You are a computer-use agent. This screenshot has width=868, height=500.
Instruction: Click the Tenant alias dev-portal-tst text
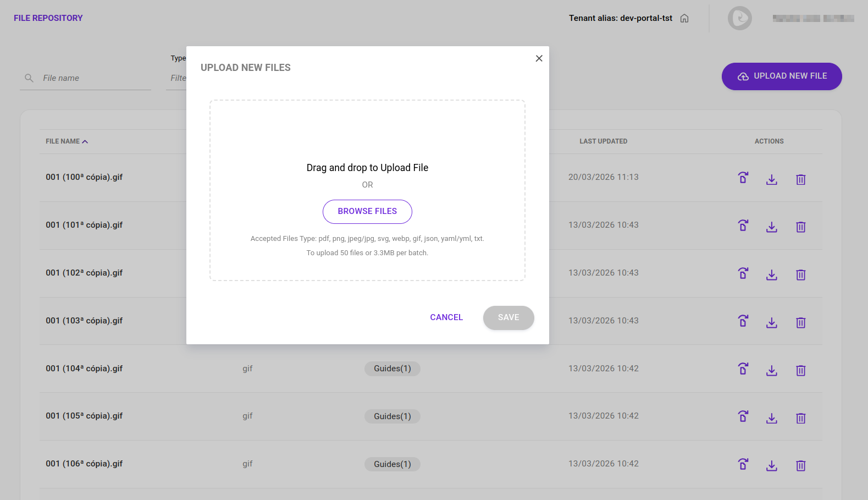point(621,18)
